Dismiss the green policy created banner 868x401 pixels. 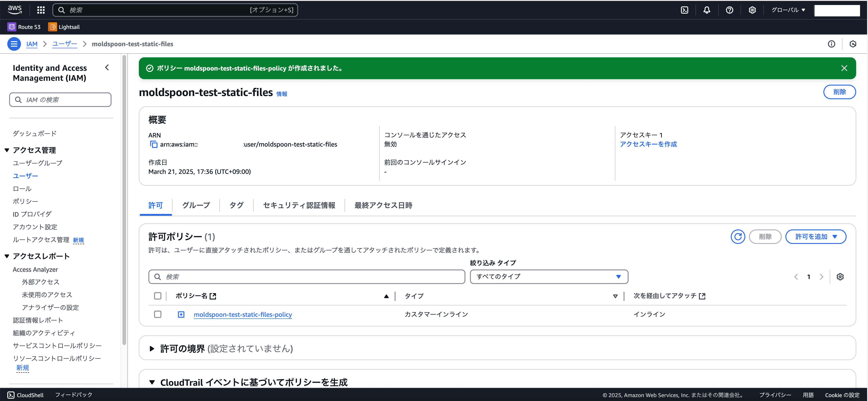coord(844,68)
